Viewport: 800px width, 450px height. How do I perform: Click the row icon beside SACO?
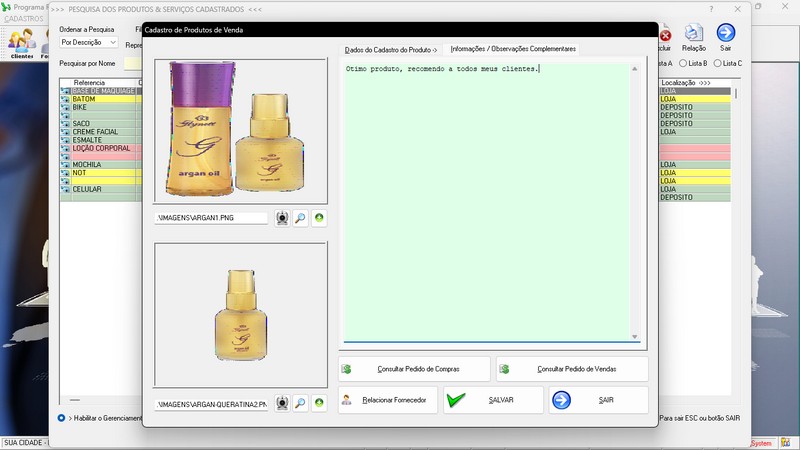click(x=65, y=123)
